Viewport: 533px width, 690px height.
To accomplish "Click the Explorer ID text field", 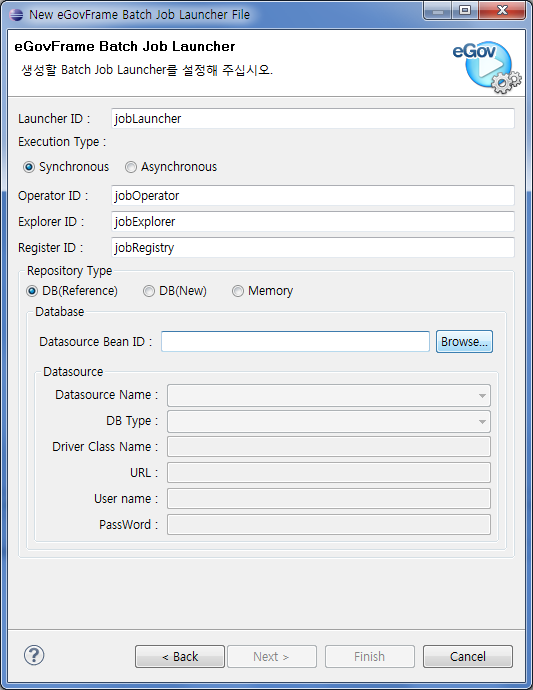I will coord(313,221).
